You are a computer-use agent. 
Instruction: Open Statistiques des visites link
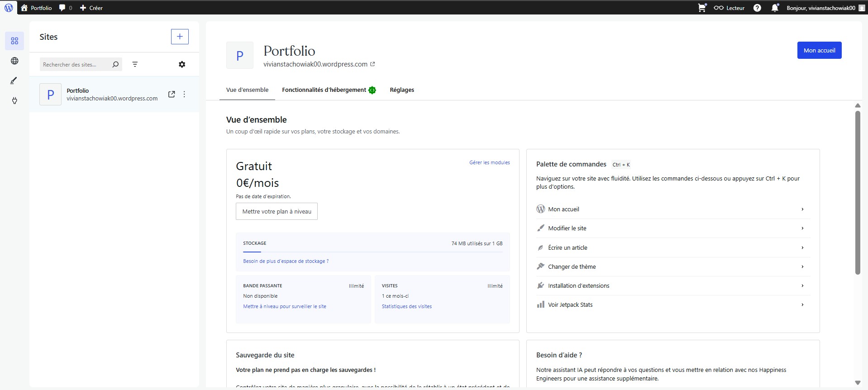click(x=406, y=306)
